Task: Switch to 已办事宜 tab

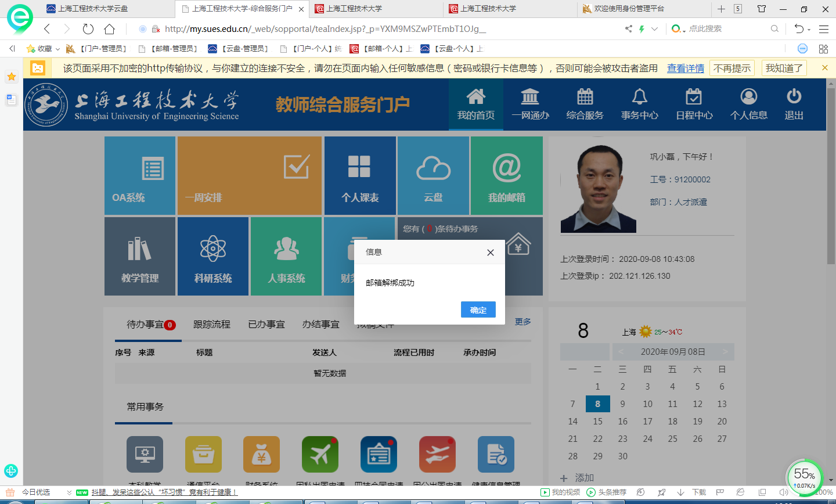Action: tap(266, 325)
